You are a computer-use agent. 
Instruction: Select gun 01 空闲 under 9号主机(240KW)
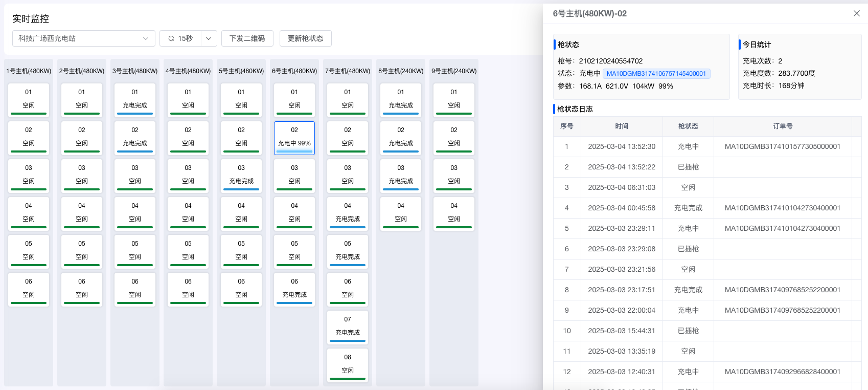(x=454, y=100)
